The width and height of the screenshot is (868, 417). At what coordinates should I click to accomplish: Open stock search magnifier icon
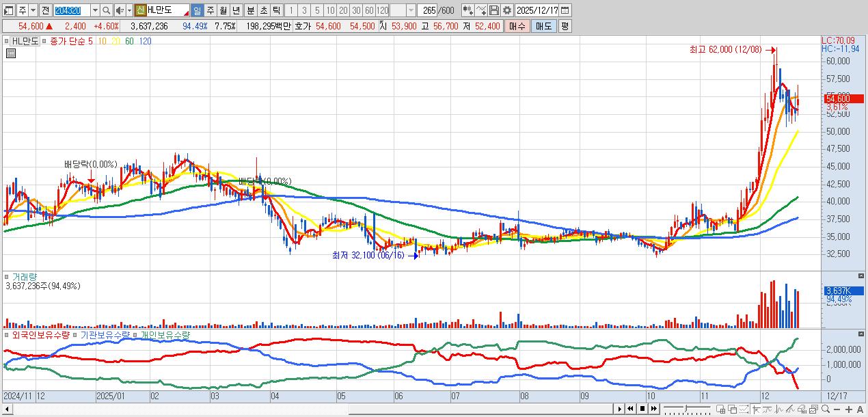click(107, 10)
